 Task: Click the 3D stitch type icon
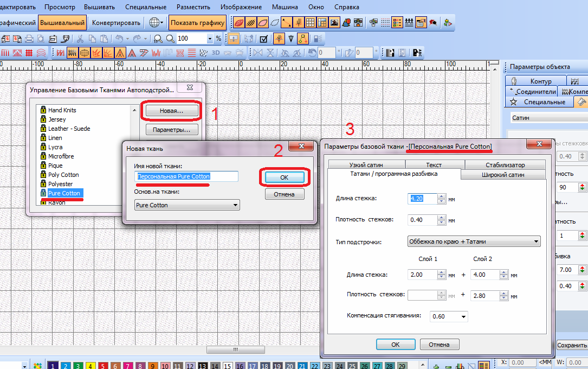point(215,53)
